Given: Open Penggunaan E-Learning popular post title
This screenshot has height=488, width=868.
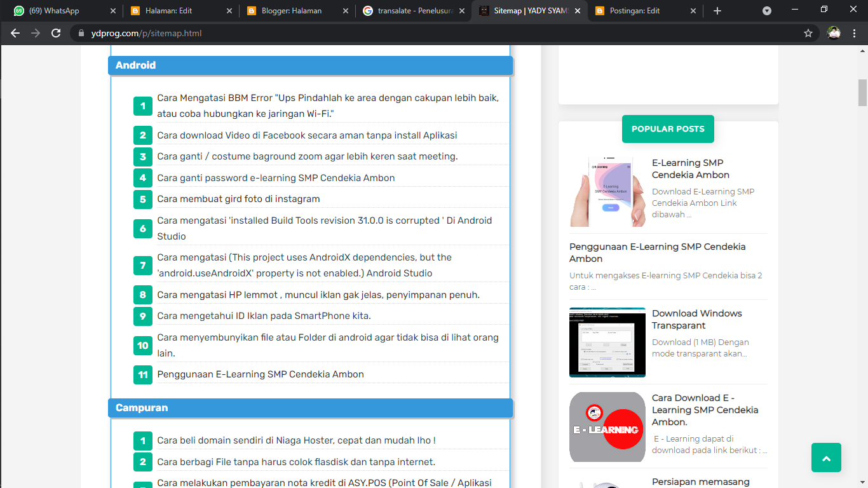Looking at the screenshot, I should [x=658, y=253].
